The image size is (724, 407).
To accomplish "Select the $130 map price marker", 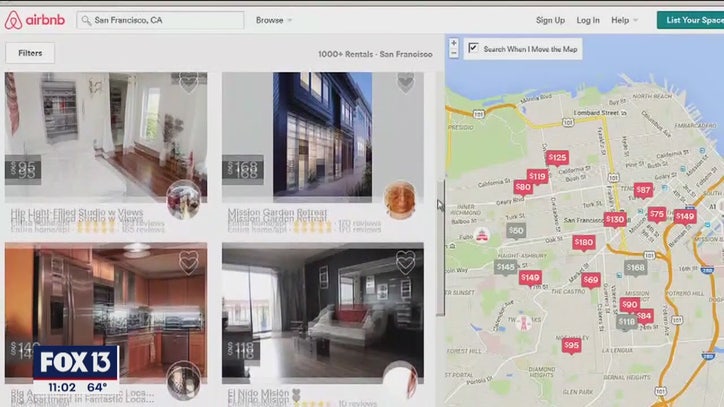I will click(x=615, y=219).
